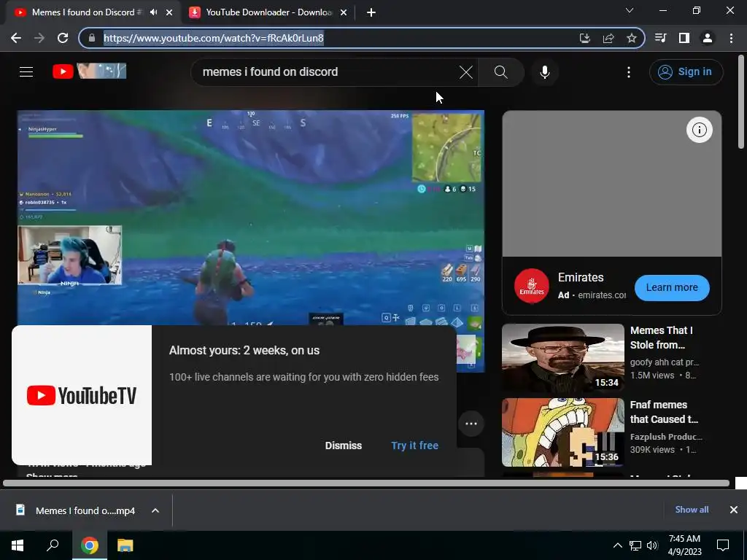Open the Emirates ad gray banner
This screenshot has width=747, height=560.
[x=612, y=184]
